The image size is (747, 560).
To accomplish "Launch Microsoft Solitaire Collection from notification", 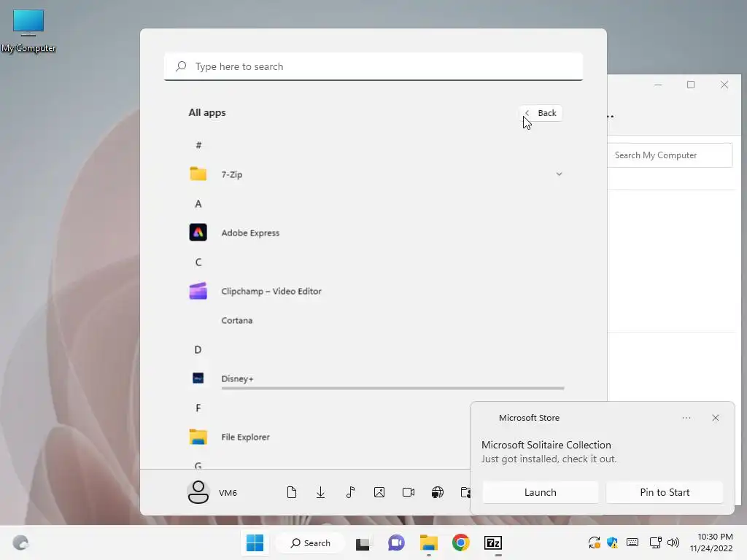I will click(x=541, y=492).
